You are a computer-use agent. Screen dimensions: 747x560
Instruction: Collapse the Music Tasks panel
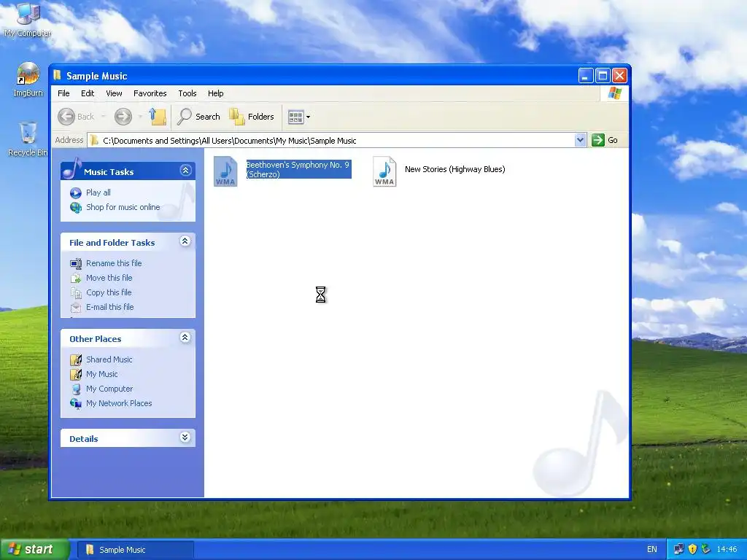[186, 171]
